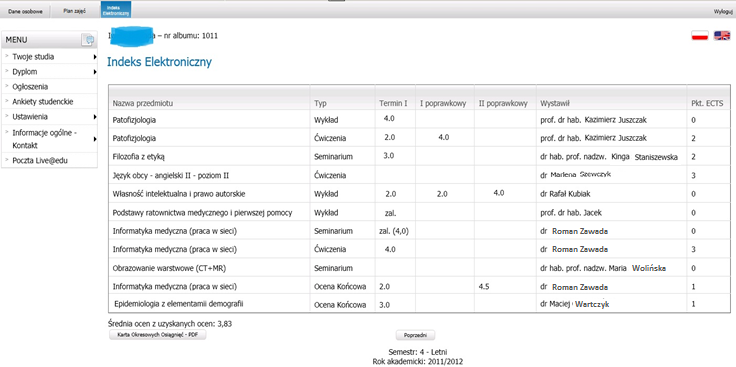Image resolution: width=736 pixels, height=367 pixels.
Task: Open Informacje ogólne - Kontakt item
Action: point(45,139)
